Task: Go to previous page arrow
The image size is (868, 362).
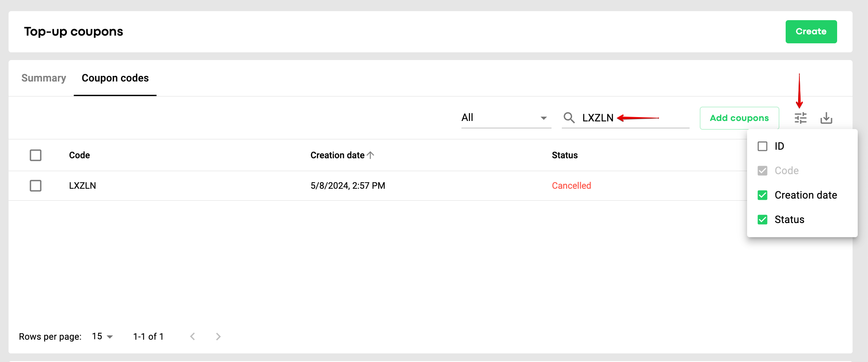Action: (193, 337)
